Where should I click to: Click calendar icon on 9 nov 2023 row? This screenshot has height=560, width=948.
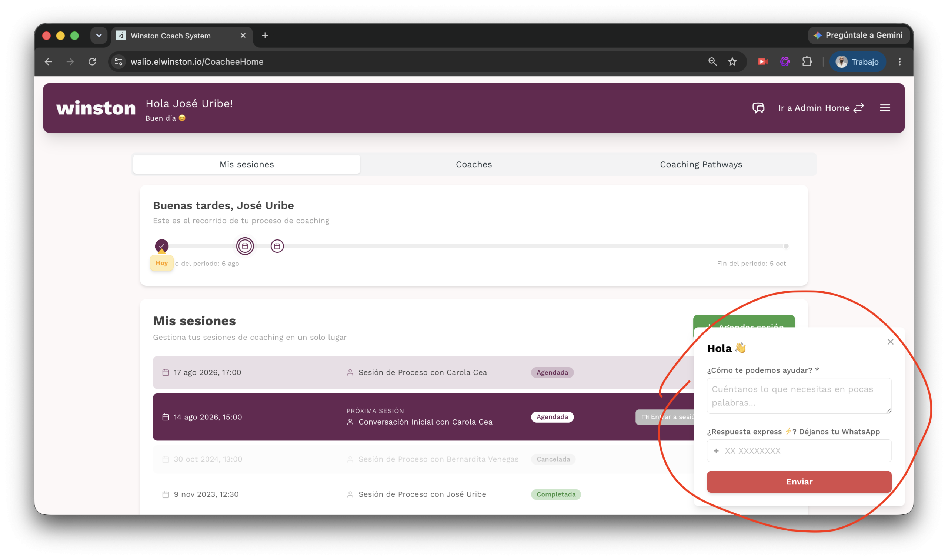[166, 494]
